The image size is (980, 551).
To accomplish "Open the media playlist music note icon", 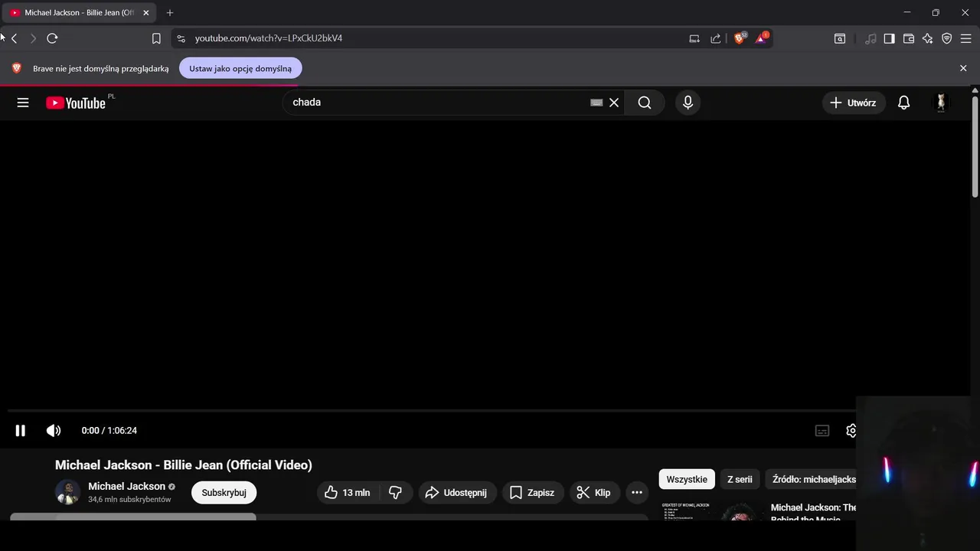I will (x=871, y=38).
